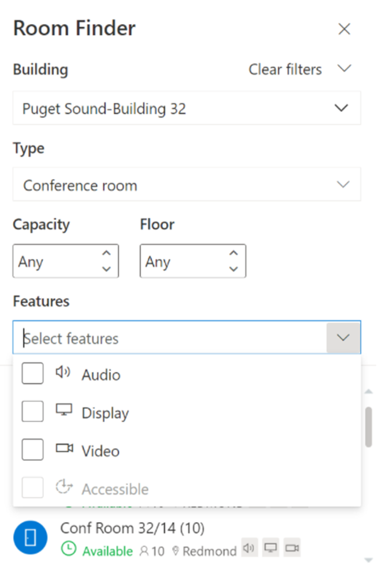Click the audio feature icon on Conf Room 32/14

click(x=249, y=548)
